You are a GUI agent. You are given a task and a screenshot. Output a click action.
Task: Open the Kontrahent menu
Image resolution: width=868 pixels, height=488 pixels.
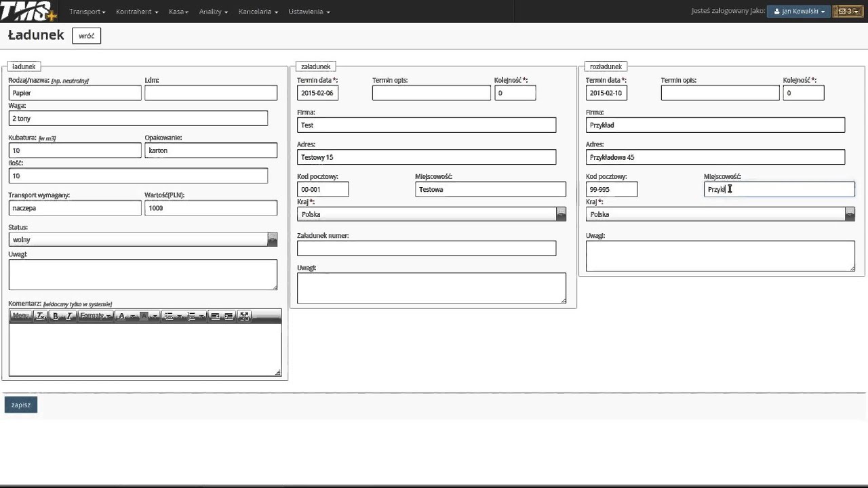(x=137, y=12)
